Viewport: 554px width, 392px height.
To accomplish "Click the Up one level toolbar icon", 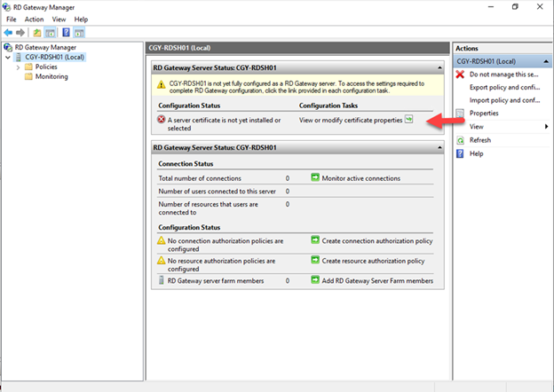I will click(37, 32).
